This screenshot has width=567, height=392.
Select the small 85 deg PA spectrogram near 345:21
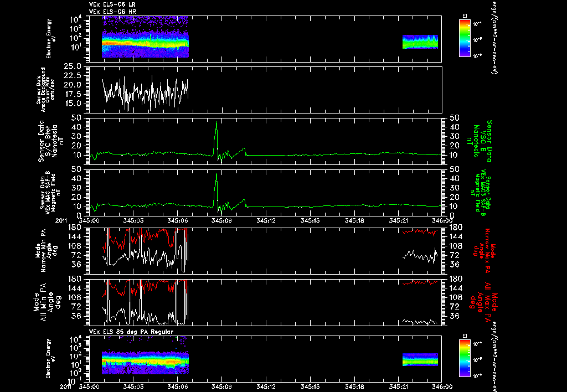pos(420,360)
